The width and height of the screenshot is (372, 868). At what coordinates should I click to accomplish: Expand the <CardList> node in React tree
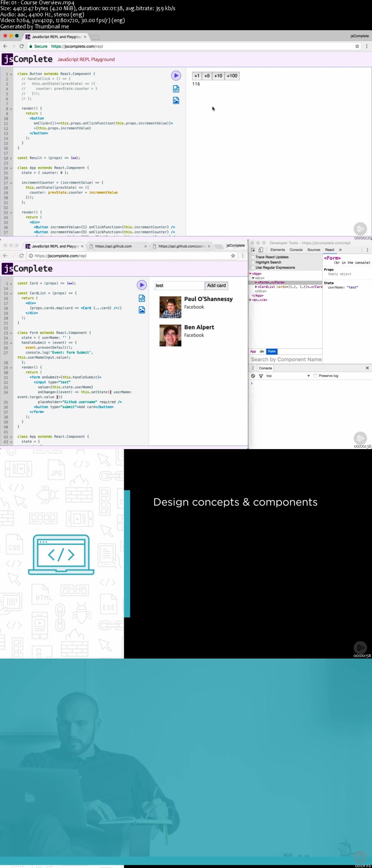click(256, 287)
